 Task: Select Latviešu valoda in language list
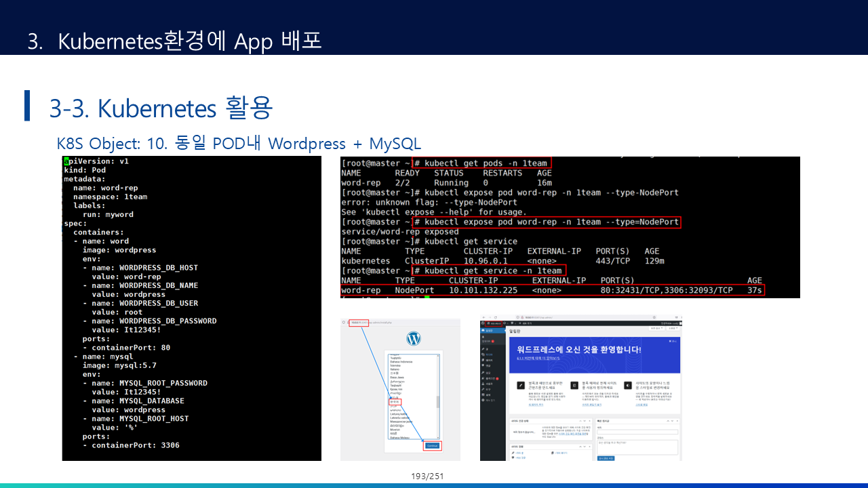click(399, 418)
